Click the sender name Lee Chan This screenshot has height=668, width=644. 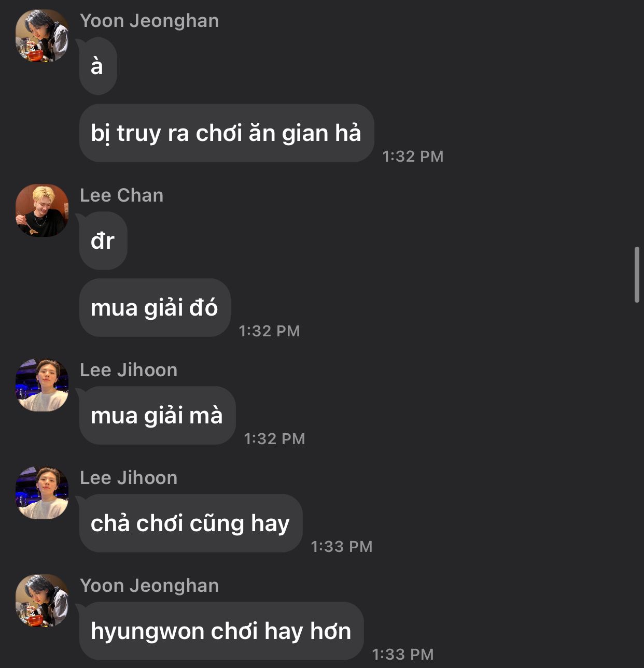coord(122,195)
